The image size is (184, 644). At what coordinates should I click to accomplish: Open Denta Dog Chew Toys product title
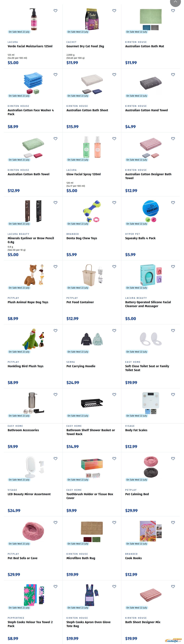pos(82,238)
